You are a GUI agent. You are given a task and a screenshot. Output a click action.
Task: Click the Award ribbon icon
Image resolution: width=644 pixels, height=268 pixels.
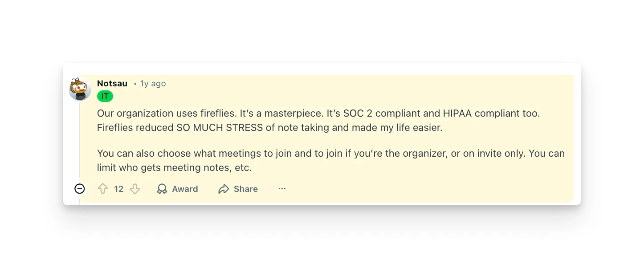pyautogui.click(x=162, y=189)
